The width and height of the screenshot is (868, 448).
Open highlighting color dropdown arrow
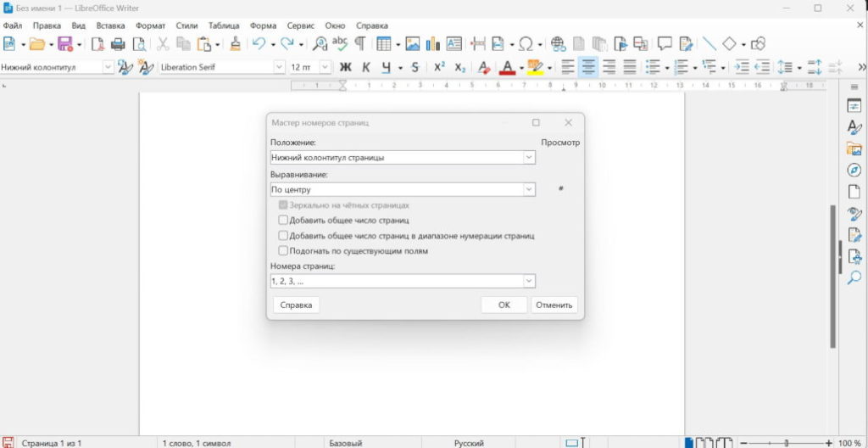(x=549, y=68)
